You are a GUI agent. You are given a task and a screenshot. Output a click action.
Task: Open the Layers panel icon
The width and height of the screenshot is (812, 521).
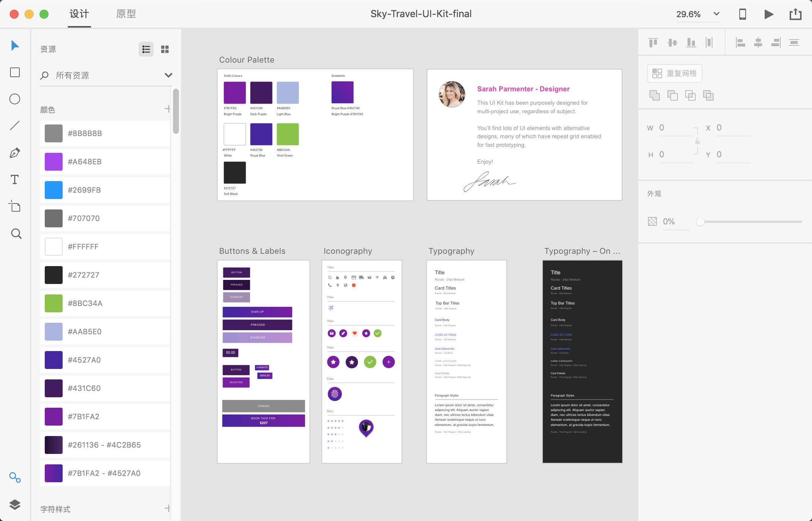(15, 504)
